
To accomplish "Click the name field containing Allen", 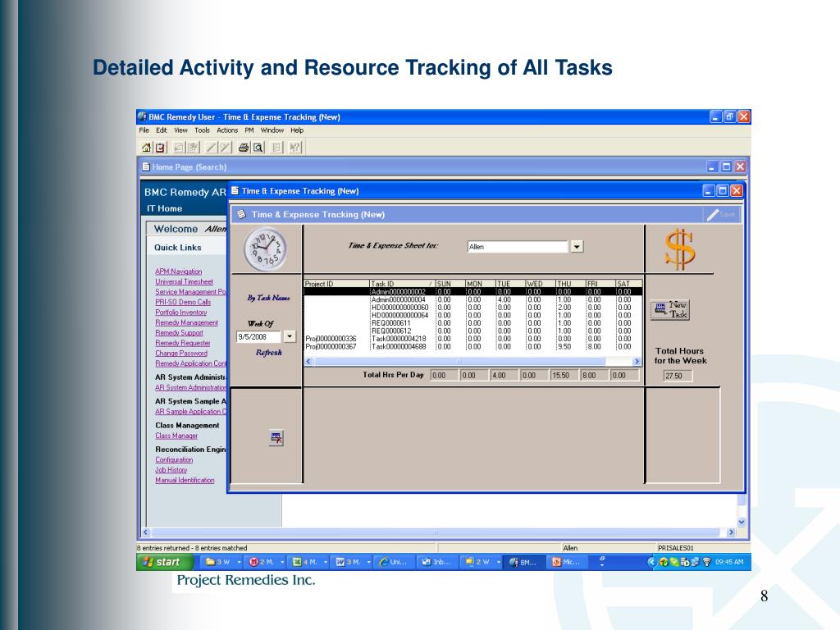I will (518, 246).
